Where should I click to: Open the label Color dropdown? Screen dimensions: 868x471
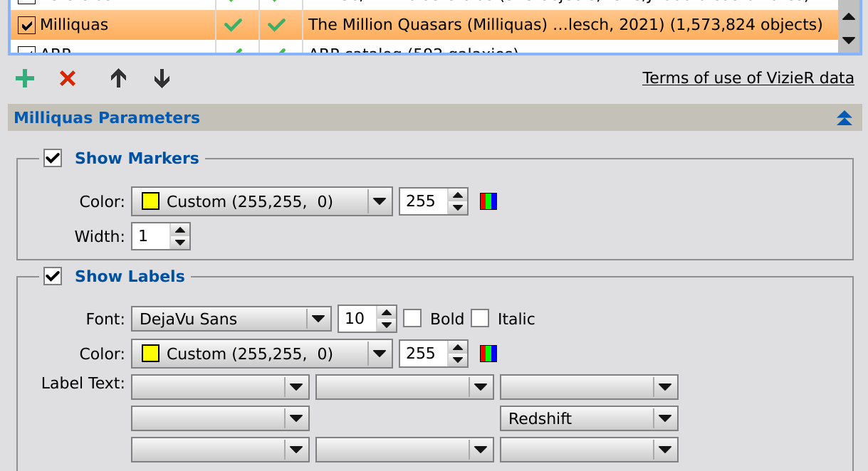[262, 354]
